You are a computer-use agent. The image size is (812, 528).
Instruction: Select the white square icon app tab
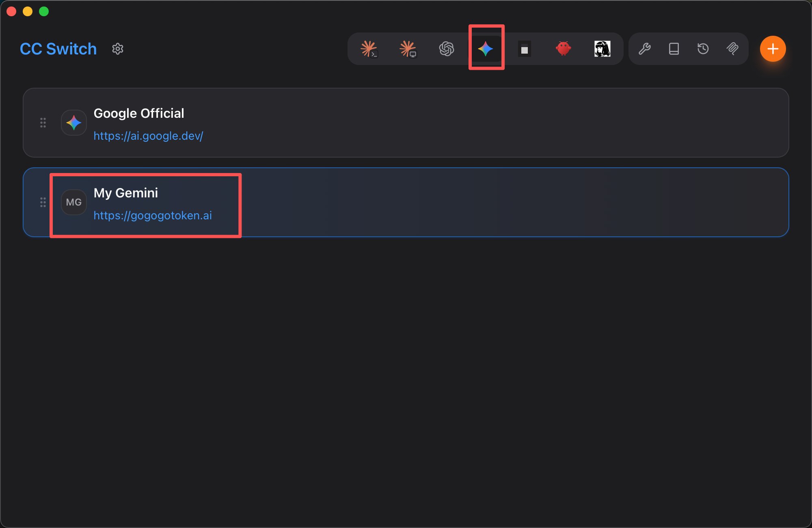coord(525,49)
